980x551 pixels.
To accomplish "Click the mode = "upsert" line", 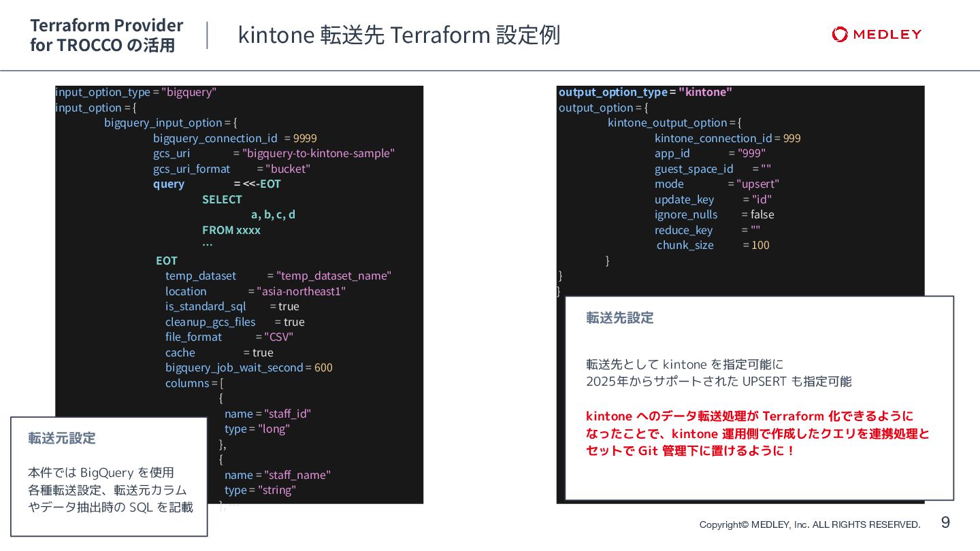I will click(717, 184).
